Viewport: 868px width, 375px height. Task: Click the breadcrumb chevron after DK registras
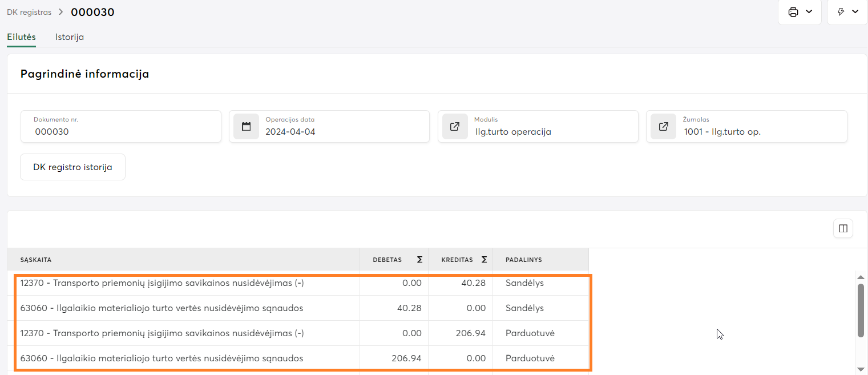point(61,12)
